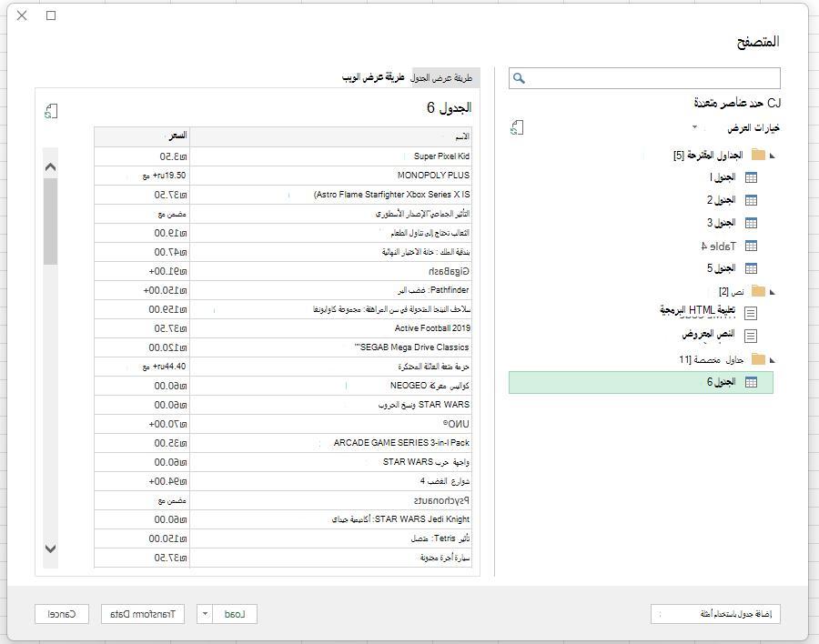Click table icon for الجدول 2
The height and width of the screenshot is (644, 819).
click(751, 200)
